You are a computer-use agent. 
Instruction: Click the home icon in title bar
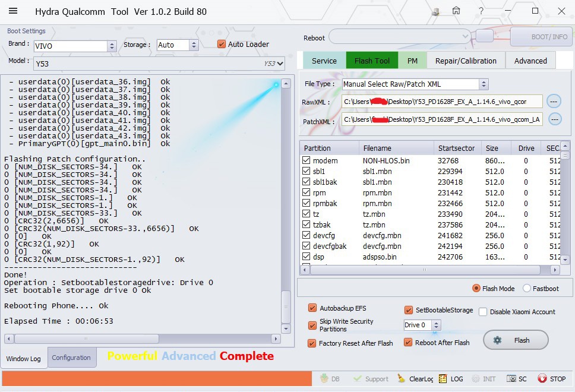pos(456,11)
